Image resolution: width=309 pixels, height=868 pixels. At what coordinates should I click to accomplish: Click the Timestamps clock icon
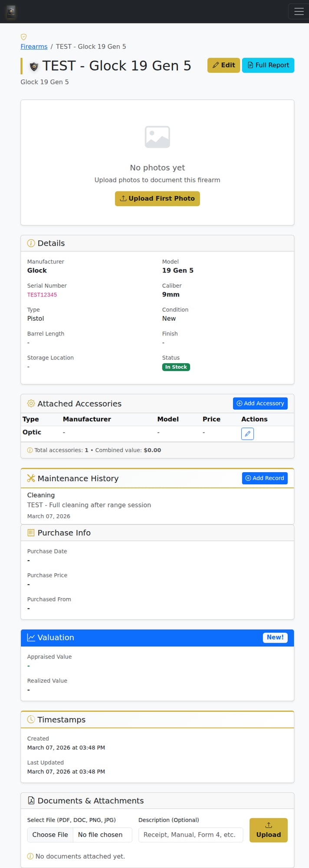point(31,720)
